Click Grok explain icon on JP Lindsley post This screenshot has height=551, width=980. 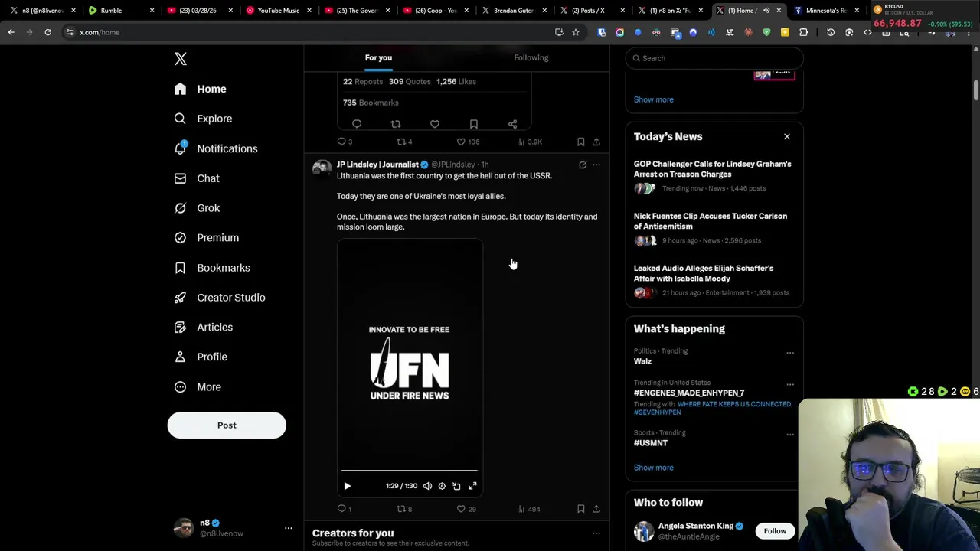click(583, 165)
